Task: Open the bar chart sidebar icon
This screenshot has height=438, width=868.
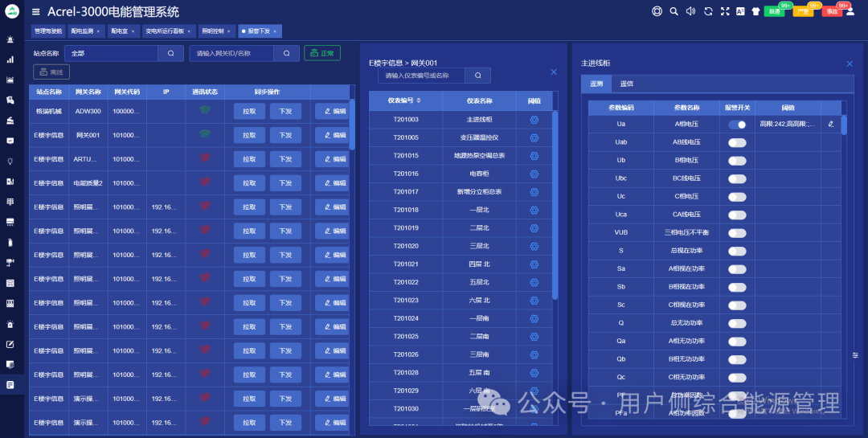Action: pos(10,59)
